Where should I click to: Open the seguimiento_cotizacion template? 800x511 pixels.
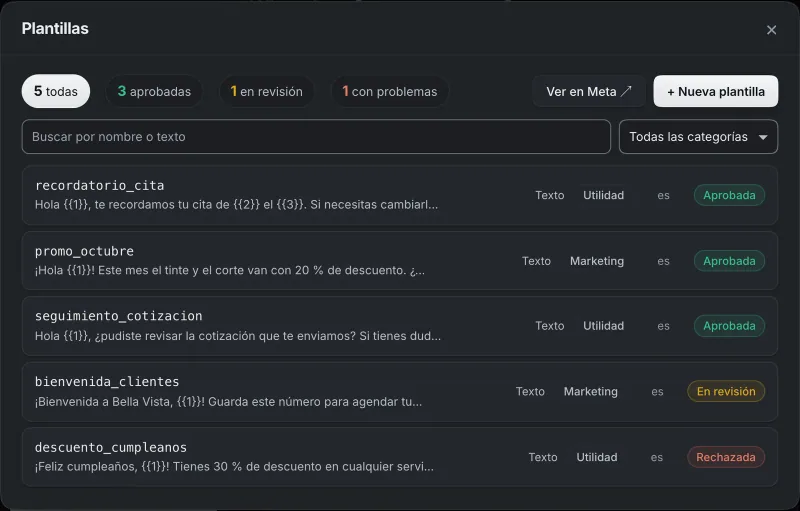click(399, 326)
